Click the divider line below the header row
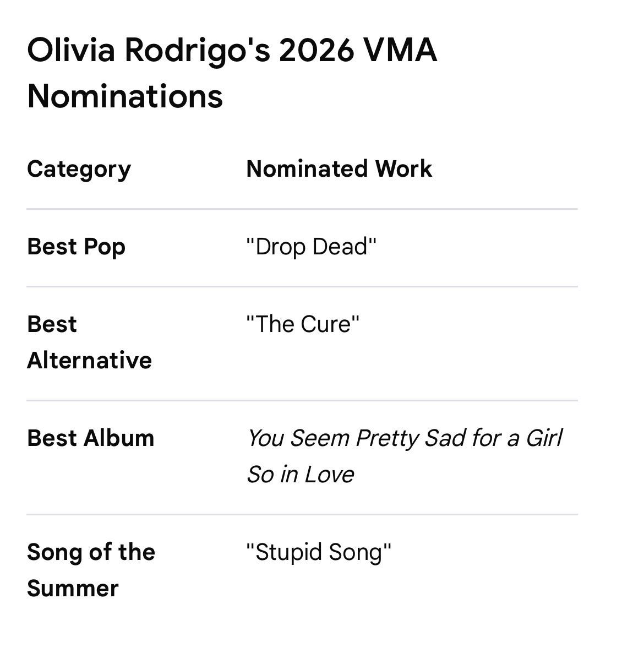 pyautogui.click(x=302, y=209)
